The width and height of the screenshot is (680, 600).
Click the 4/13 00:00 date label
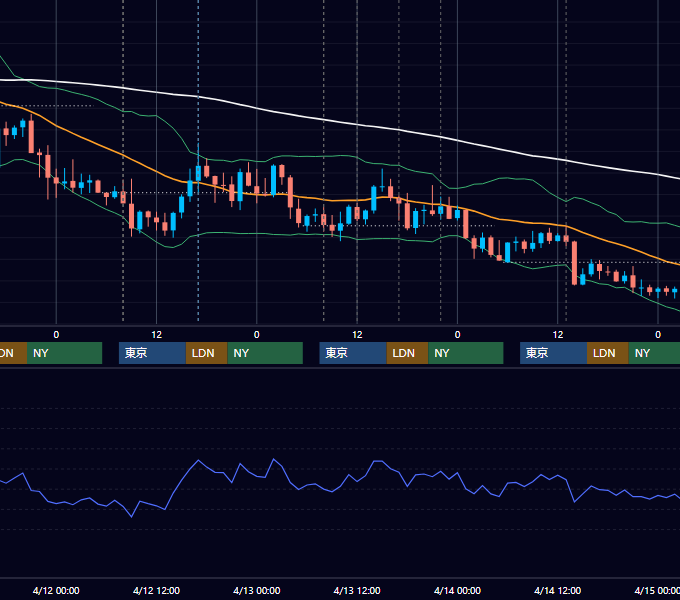[257, 590]
